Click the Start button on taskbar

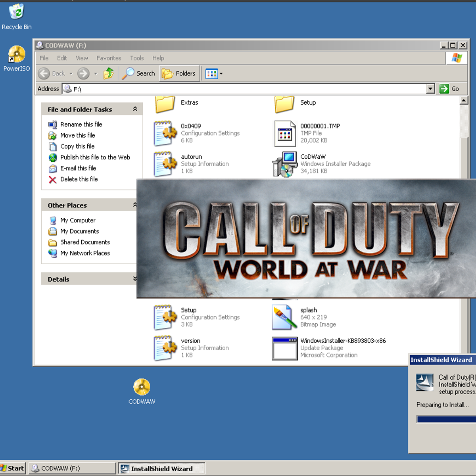pyautogui.click(x=13, y=468)
